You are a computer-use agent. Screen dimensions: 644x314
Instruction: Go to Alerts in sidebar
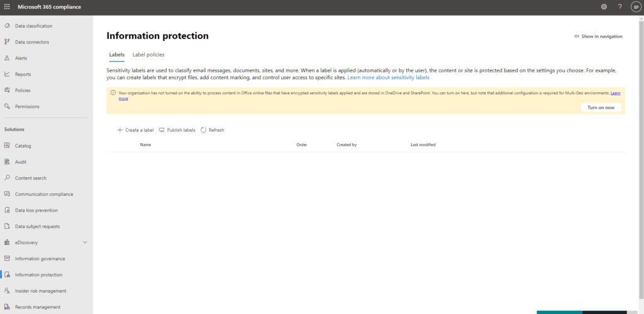point(21,58)
